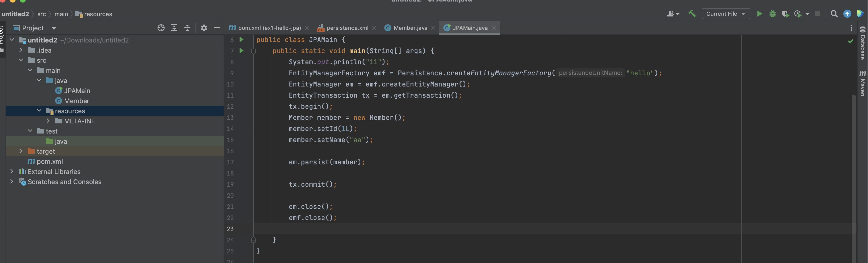This screenshot has width=868, height=263.
Task: Collapse the main folder
Action: pos(30,70)
